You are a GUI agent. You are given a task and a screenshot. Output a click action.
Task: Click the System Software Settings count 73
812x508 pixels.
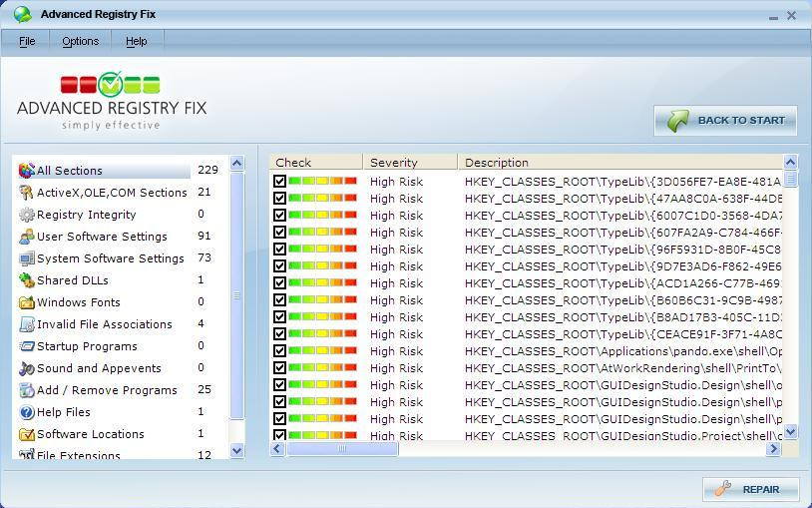[x=204, y=257]
